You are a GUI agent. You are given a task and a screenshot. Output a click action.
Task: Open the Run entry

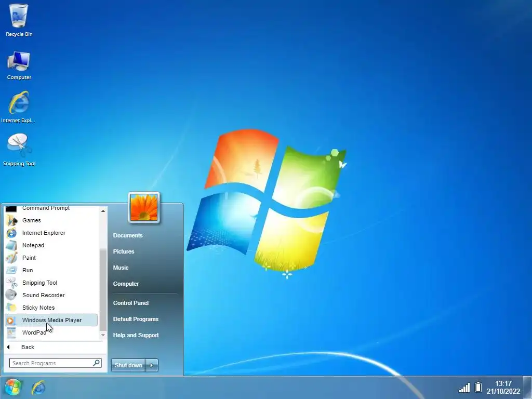[x=51, y=270]
